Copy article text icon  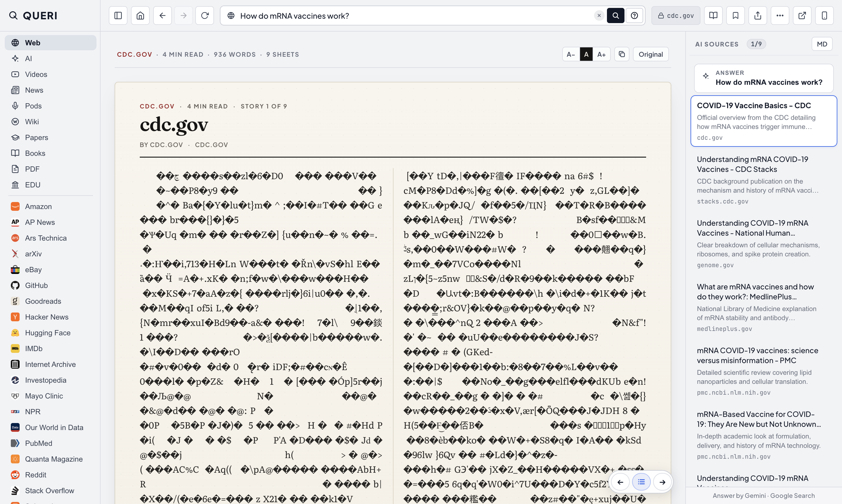click(622, 54)
